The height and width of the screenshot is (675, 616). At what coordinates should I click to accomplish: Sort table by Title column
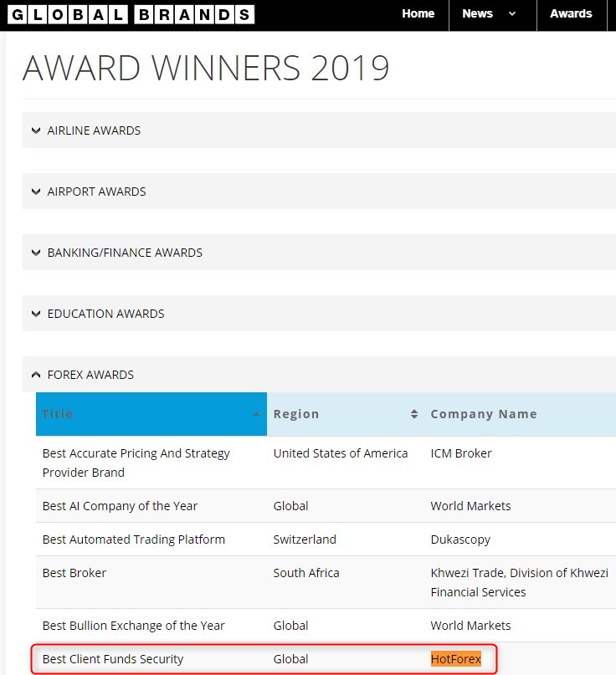pyautogui.click(x=58, y=414)
